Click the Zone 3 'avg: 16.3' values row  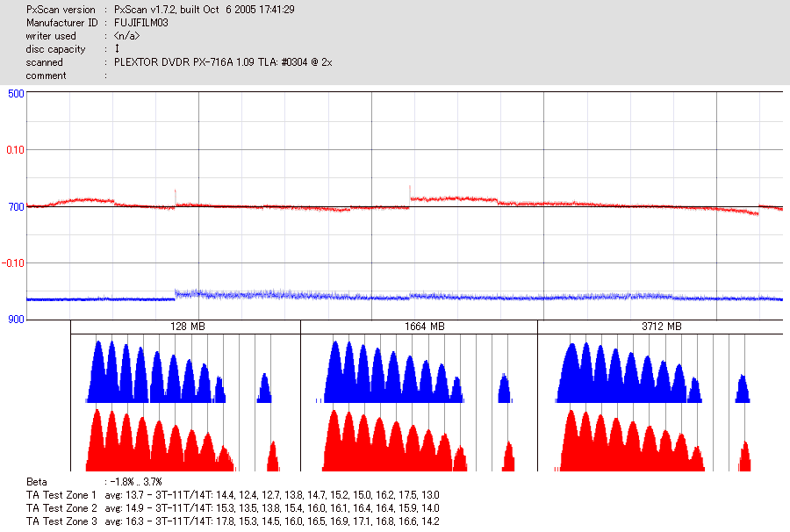tap(272, 521)
